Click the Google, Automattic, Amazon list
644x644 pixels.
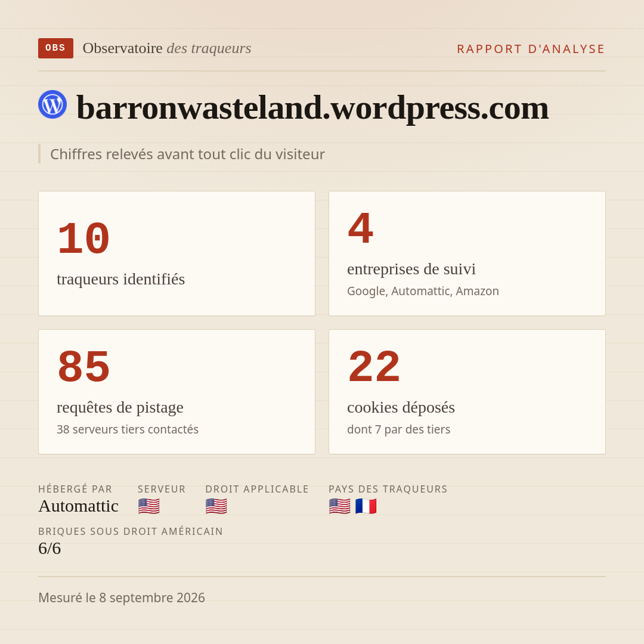(x=423, y=291)
